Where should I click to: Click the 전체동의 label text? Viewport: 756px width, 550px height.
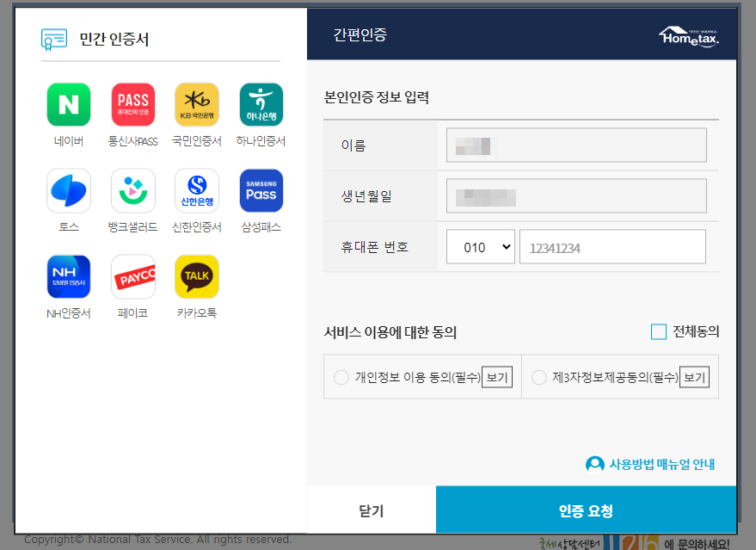(696, 332)
